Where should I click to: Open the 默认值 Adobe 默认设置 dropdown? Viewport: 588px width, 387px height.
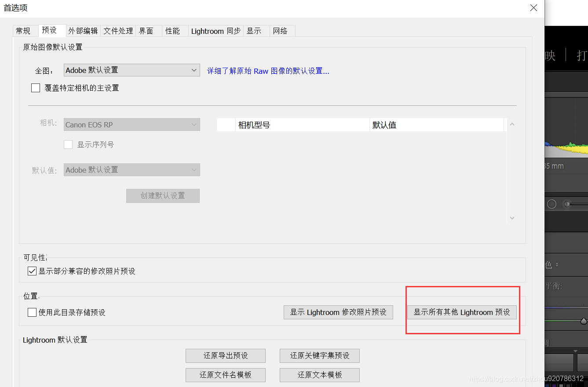(x=132, y=170)
